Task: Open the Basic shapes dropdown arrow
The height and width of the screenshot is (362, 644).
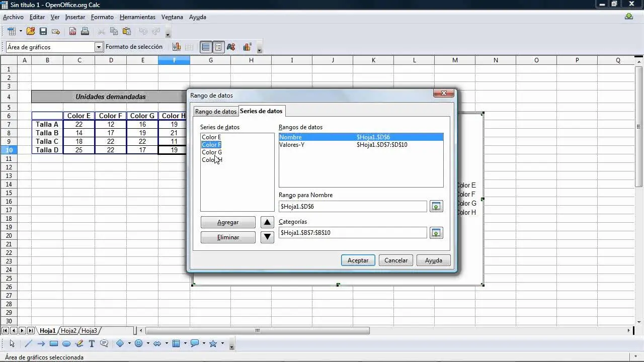Action: point(129,344)
